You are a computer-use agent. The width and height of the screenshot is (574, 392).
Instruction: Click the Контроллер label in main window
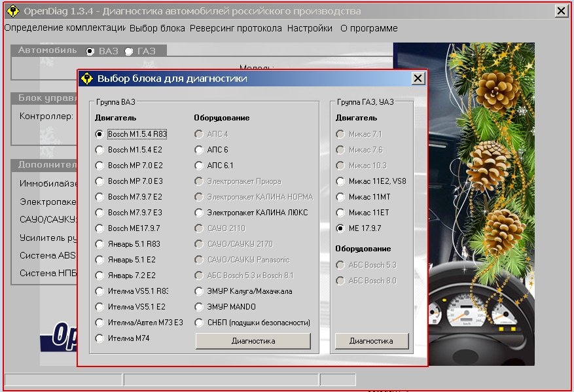[x=46, y=116]
